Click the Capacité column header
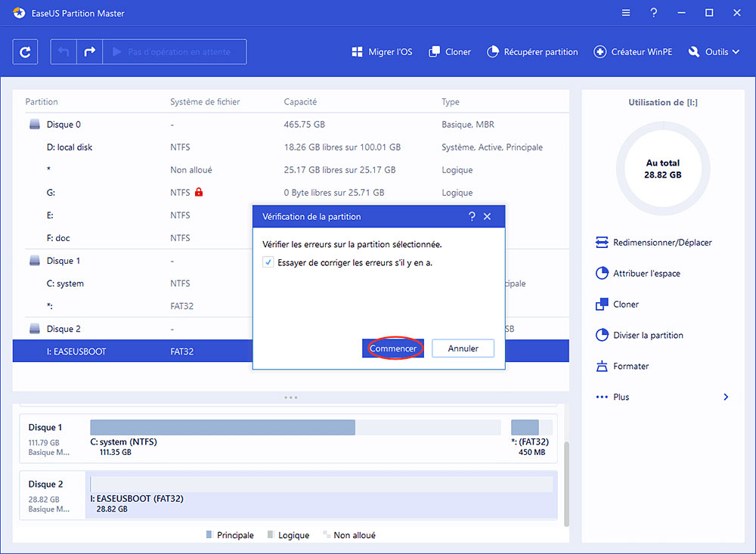 (x=300, y=102)
